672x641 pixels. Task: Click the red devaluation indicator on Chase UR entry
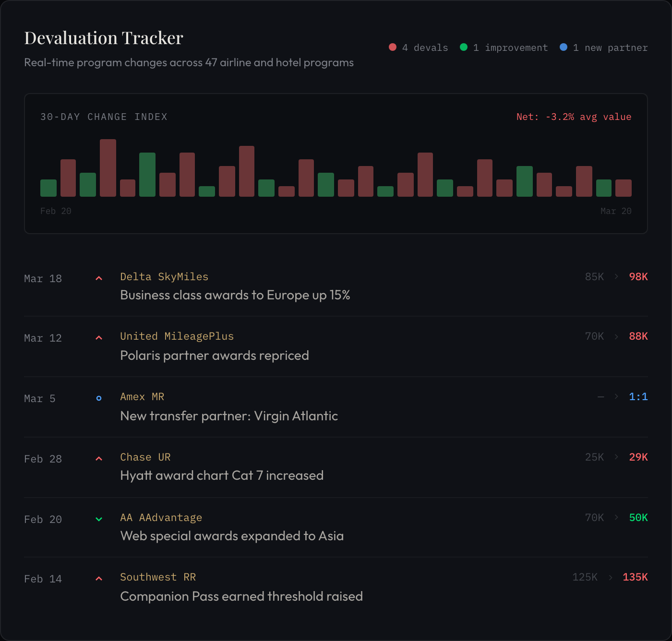point(99,458)
